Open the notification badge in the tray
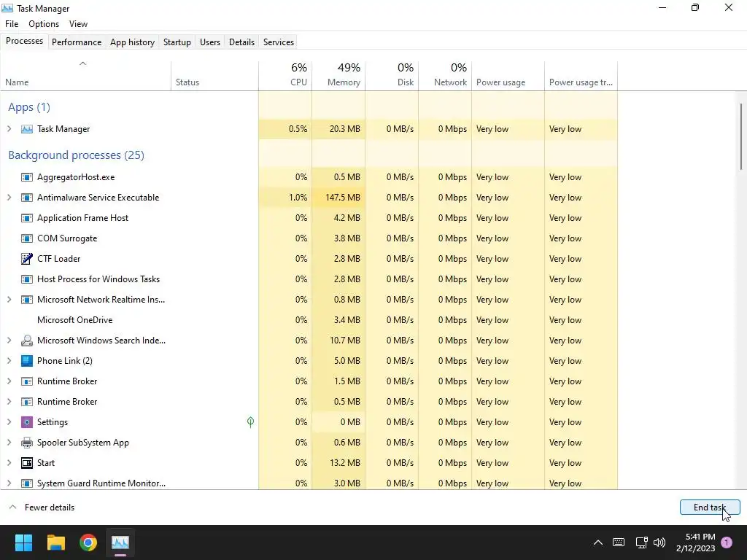Screen dimensions: 747x560 [727, 542]
